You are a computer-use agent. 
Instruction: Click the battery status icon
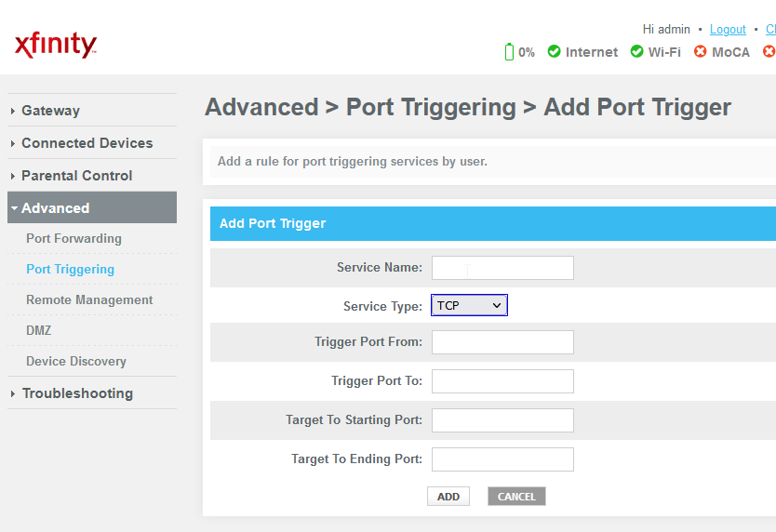509,52
